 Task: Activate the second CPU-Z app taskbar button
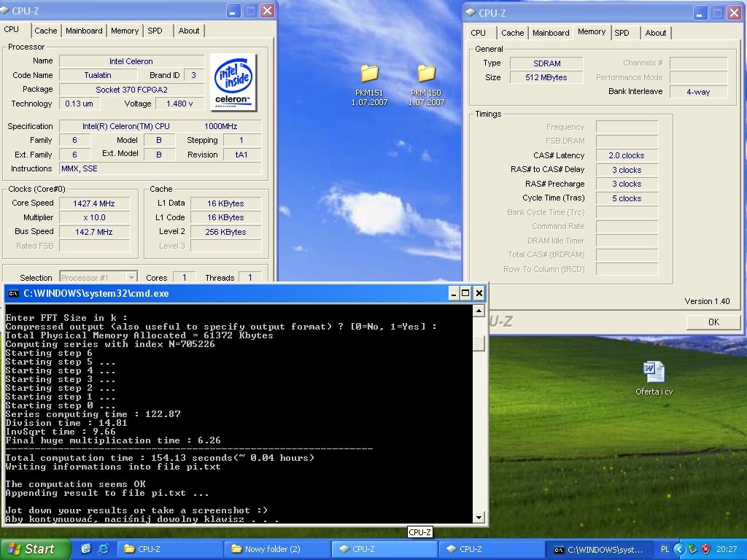(492, 549)
